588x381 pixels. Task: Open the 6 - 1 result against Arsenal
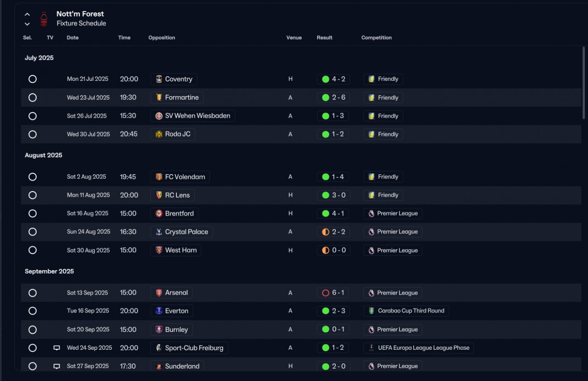(x=334, y=293)
